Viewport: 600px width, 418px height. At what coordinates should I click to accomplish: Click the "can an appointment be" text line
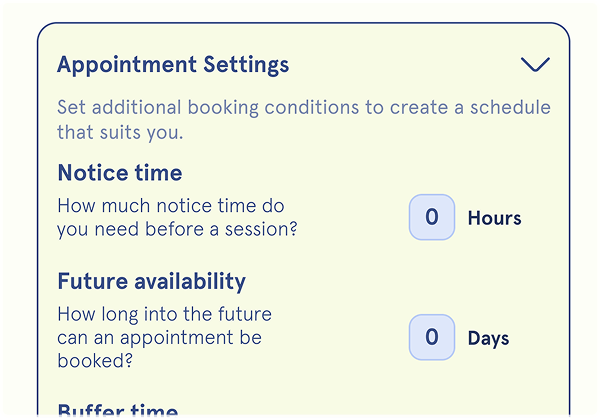[x=159, y=337]
